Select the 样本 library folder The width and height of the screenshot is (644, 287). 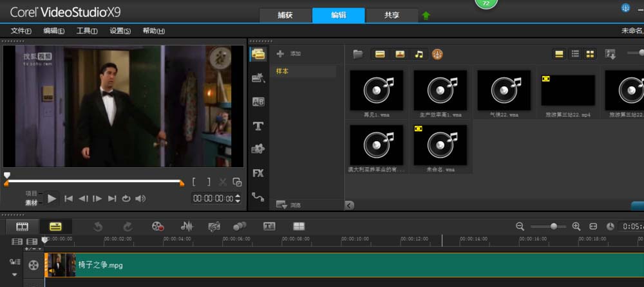coord(303,71)
